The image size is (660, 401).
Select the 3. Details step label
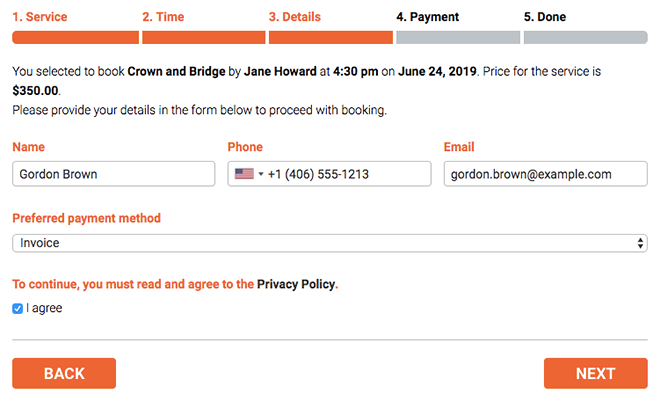[x=295, y=17]
